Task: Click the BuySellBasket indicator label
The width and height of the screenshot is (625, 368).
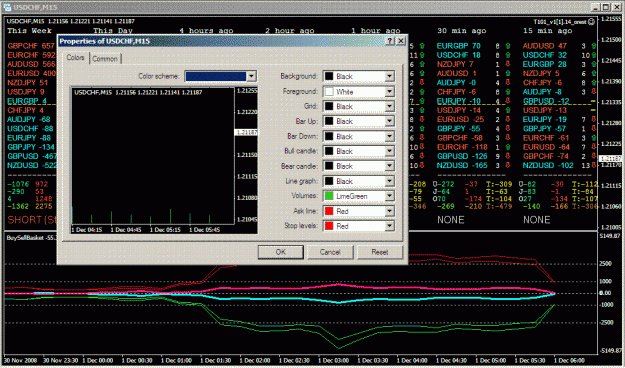Action: (32, 238)
